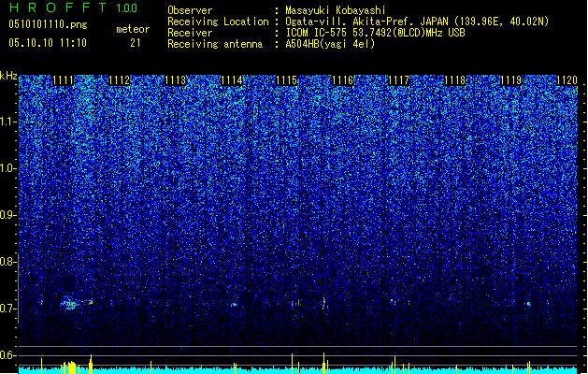The image size is (588, 374).
Task: Click the 1118 time marker
Action: (455, 80)
